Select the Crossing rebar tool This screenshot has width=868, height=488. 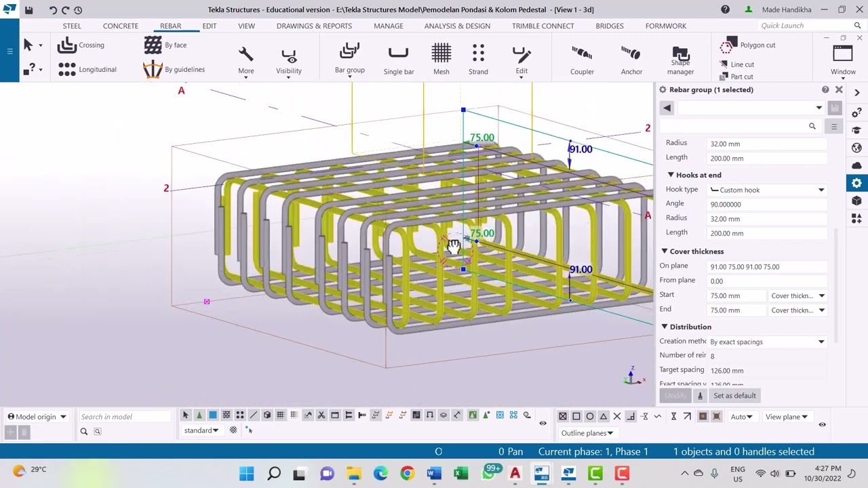(81, 45)
